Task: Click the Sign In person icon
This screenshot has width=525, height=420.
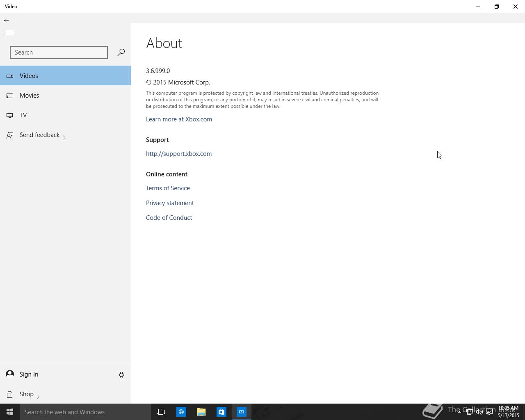Action: tap(10, 374)
